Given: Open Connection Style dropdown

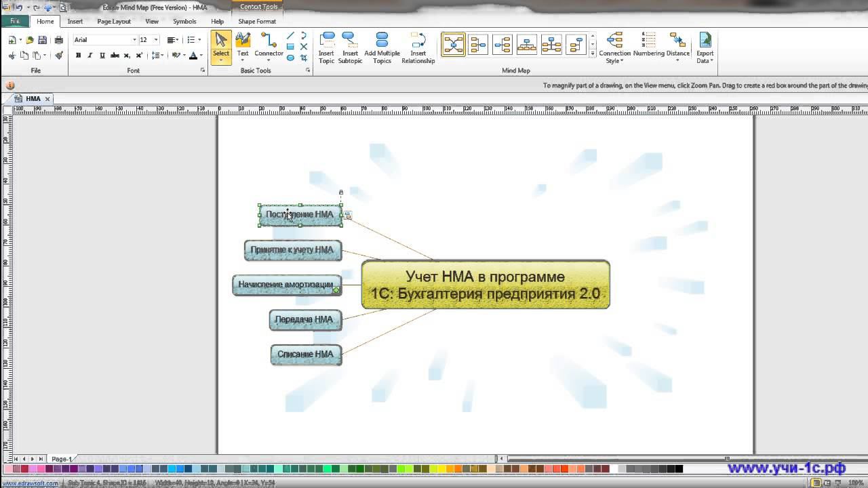Looking at the screenshot, I should (x=614, y=48).
